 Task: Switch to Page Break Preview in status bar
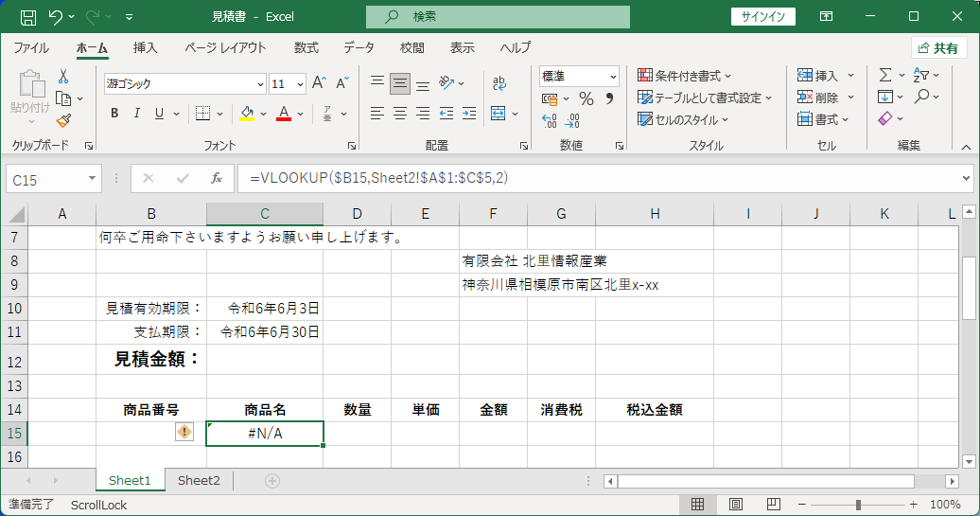(773, 504)
